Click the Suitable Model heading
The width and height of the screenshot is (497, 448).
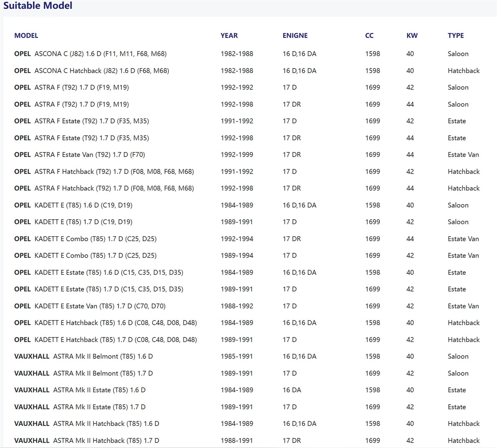[38, 6]
